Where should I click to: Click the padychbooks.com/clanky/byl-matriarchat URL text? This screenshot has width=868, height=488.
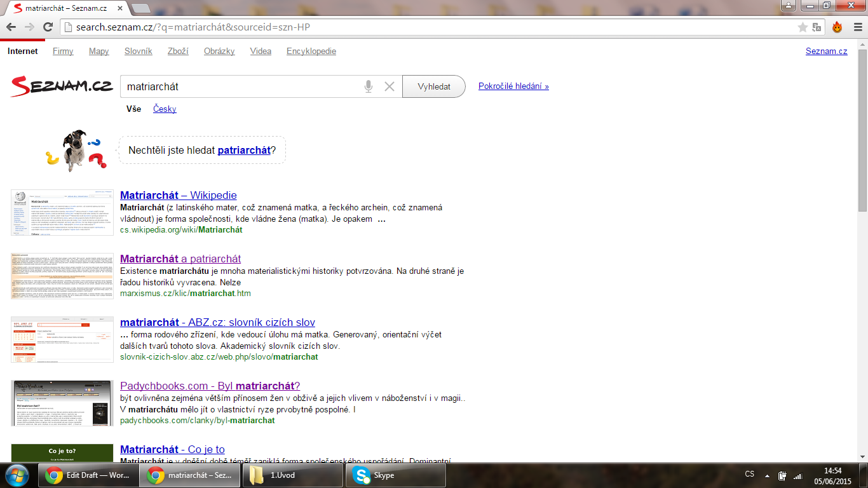pyautogui.click(x=197, y=421)
